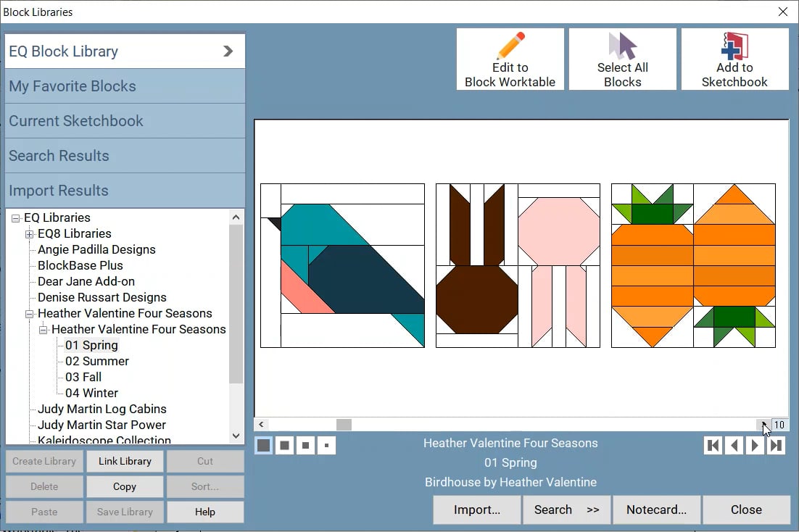Expand the EQ8 Libraries node
Viewport: 799px width, 532px height.
coord(30,234)
